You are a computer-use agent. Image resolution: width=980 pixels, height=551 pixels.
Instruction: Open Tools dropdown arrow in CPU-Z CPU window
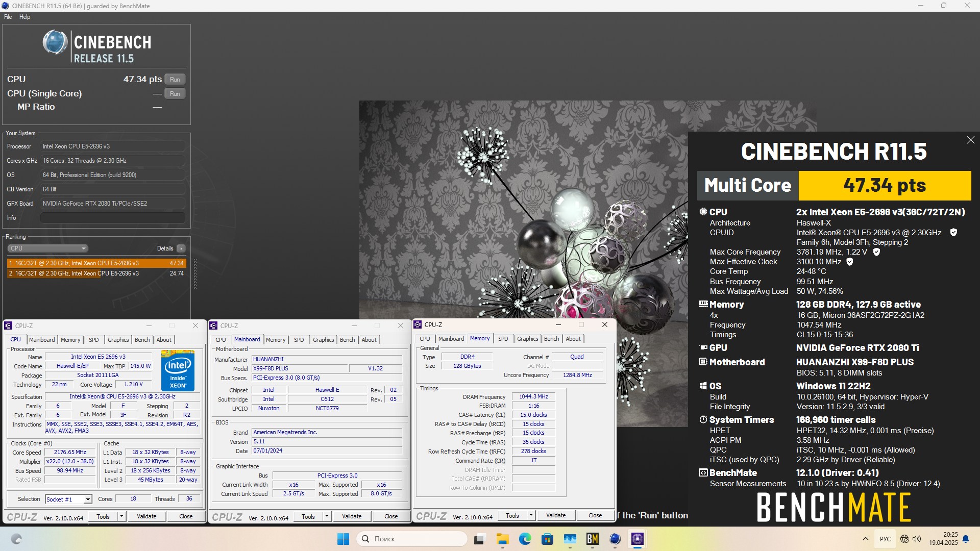coord(121,516)
